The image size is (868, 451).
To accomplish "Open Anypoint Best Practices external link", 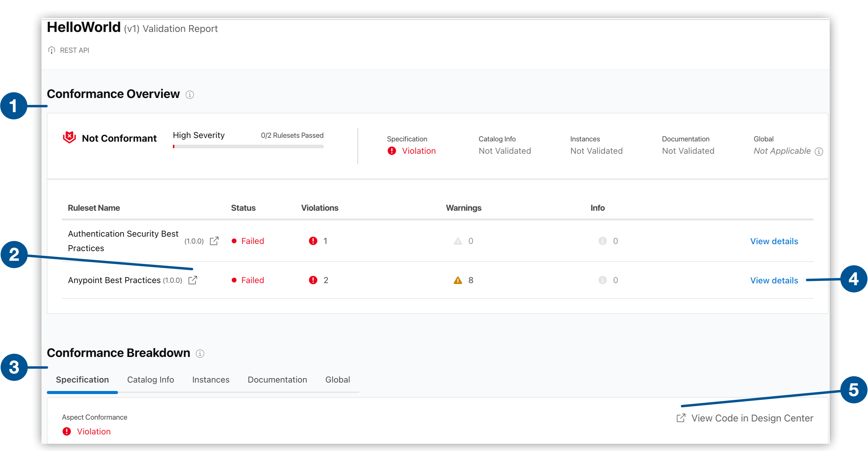I will click(x=193, y=280).
